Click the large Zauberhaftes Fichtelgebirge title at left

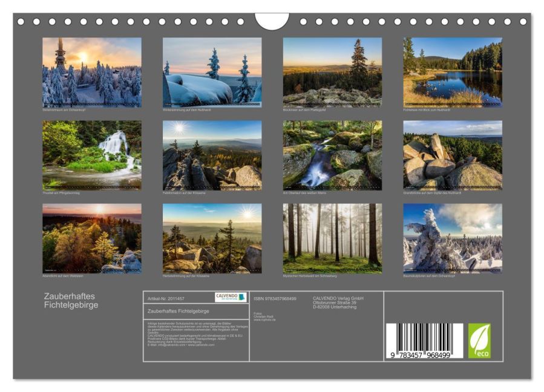71,301
